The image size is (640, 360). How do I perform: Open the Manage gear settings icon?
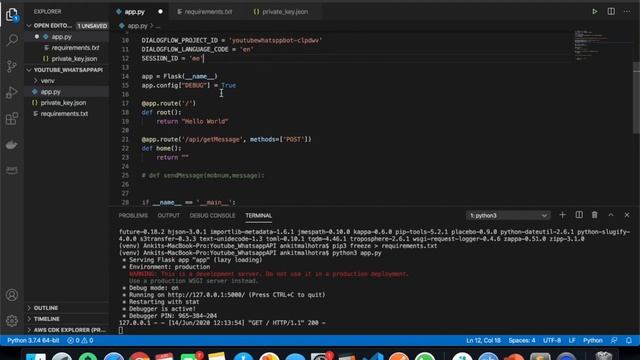click(x=12, y=321)
